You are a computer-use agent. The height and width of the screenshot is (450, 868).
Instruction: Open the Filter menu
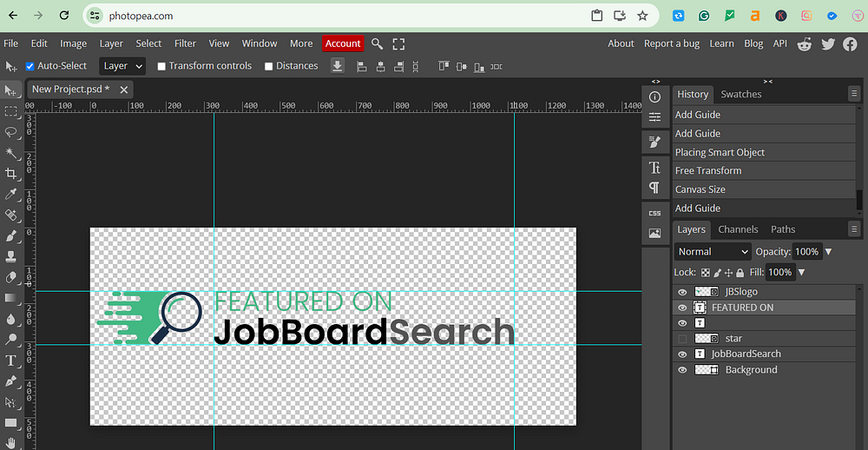[185, 43]
